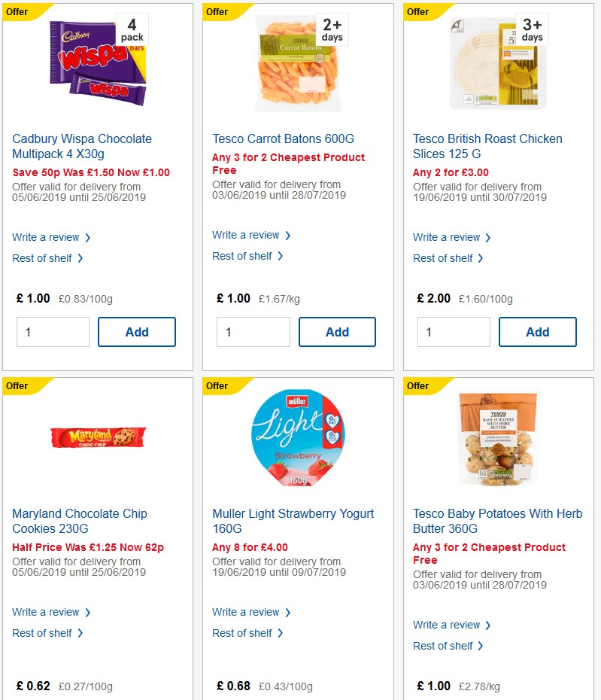This screenshot has height=700, width=601.
Task: Click the Baby Potatoes bag image
Action: (497, 437)
